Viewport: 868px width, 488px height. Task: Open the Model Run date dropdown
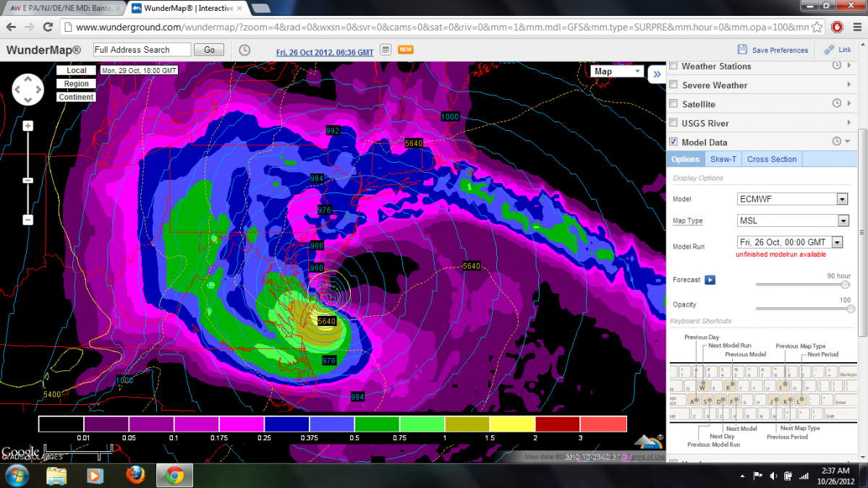(790, 242)
